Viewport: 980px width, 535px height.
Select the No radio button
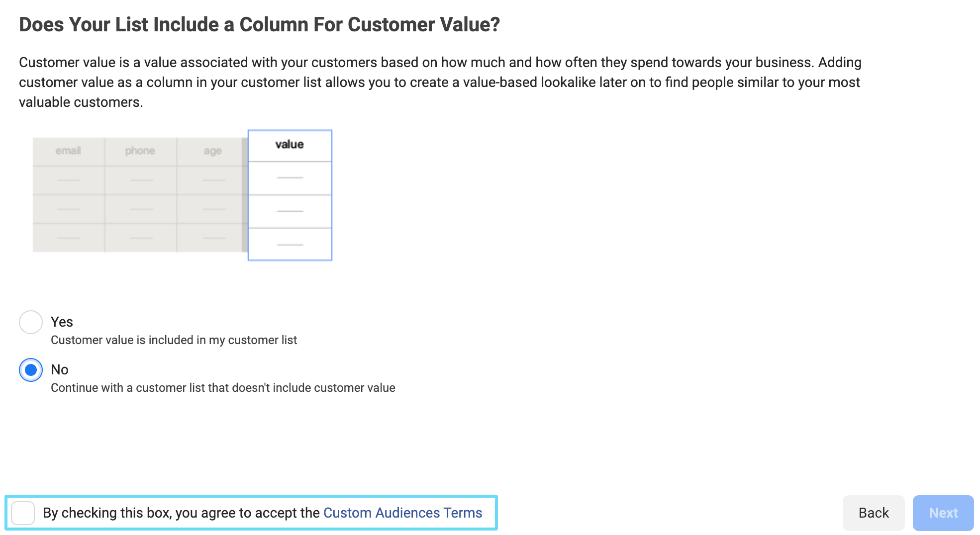(x=30, y=370)
